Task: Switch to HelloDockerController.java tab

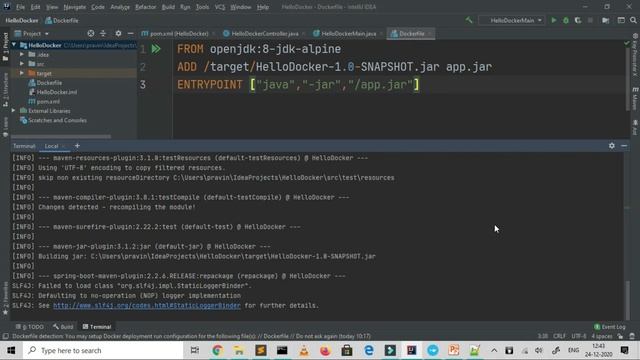Action: pos(264,33)
